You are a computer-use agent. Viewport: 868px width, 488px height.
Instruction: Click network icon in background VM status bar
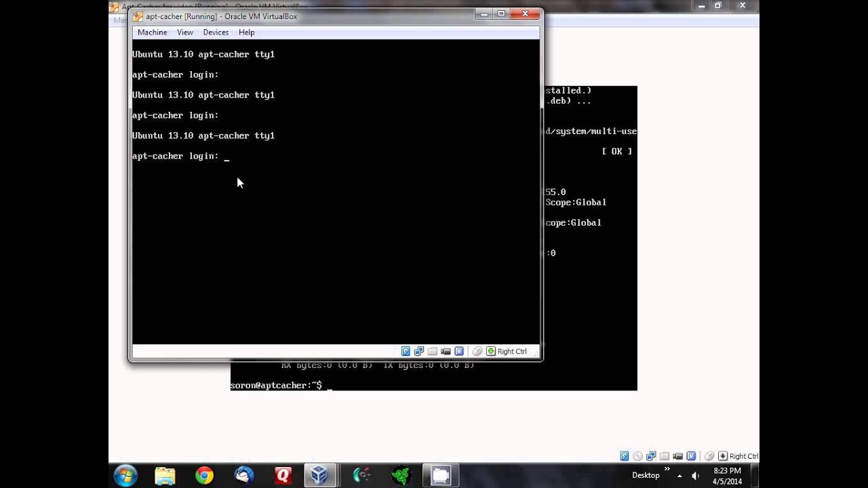651,456
